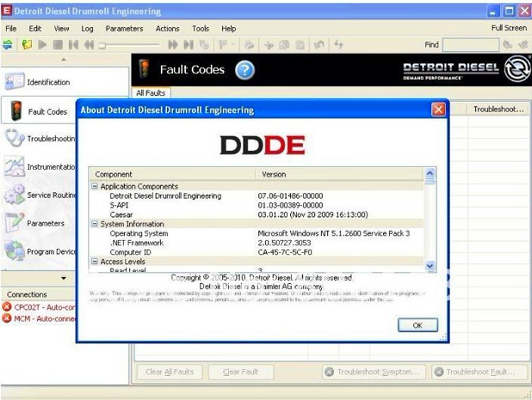Click the connect/disconnect arrows toolbar icon
Image resolution: width=532 pixels, height=400 pixels.
pyautogui.click(x=8, y=45)
